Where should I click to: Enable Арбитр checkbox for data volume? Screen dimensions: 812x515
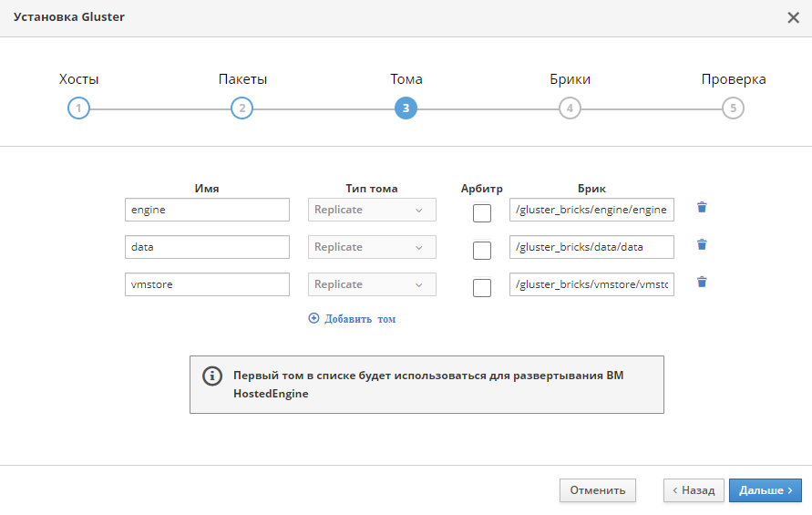pyautogui.click(x=481, y=251)
